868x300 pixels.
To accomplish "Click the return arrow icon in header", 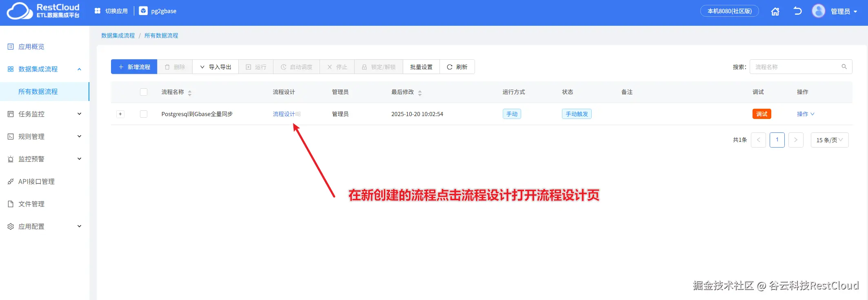I will (x=797, y=11).
